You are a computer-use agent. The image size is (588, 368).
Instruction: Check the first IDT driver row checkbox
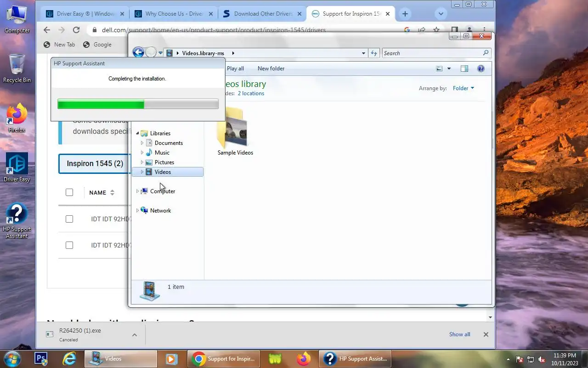pos(69,219)
